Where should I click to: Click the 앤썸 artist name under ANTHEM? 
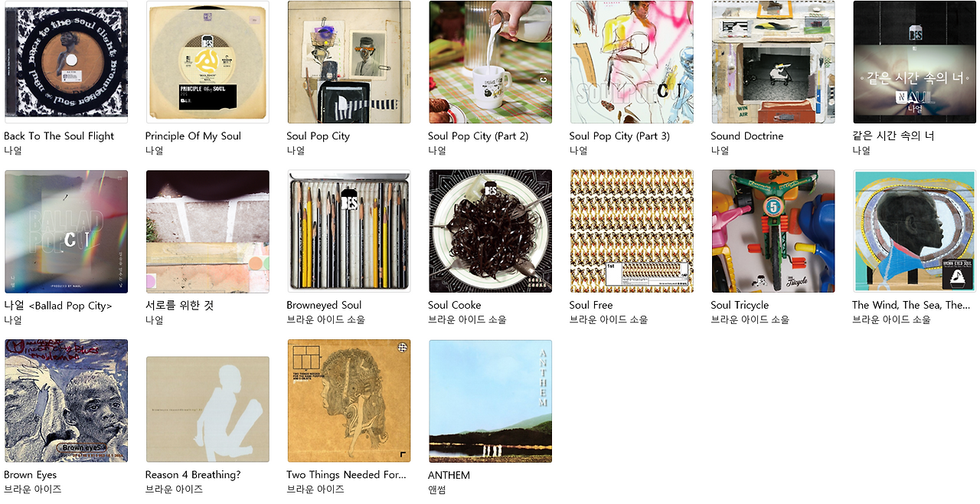[436, 489]
